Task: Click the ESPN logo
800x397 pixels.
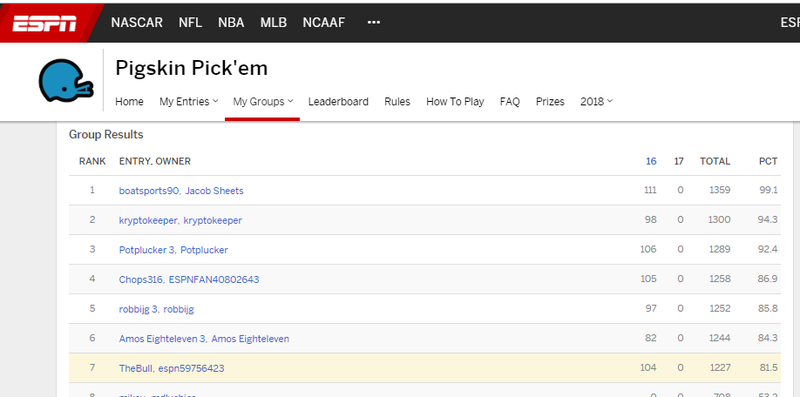Action: (44, 23)
